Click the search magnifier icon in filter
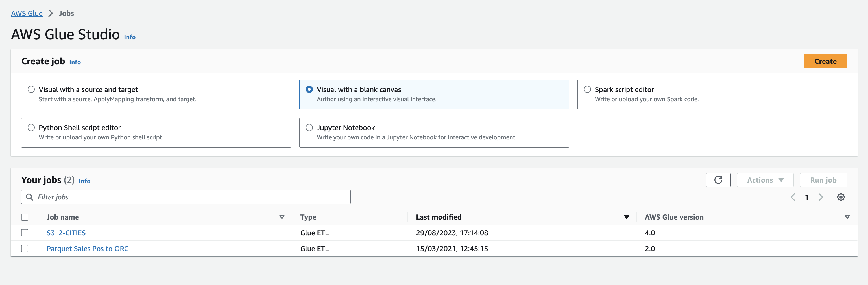 tap(30, 197)
